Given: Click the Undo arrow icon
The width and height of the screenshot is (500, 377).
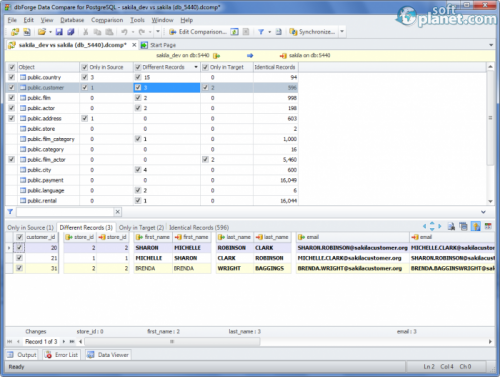Looking at the screenshot, I should point(124,32).
